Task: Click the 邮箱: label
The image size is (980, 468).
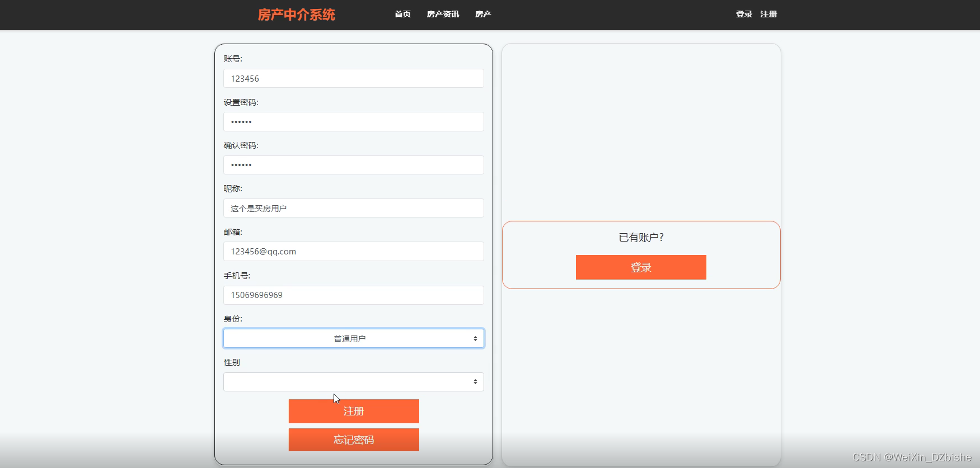Action: tap(233, 232)
